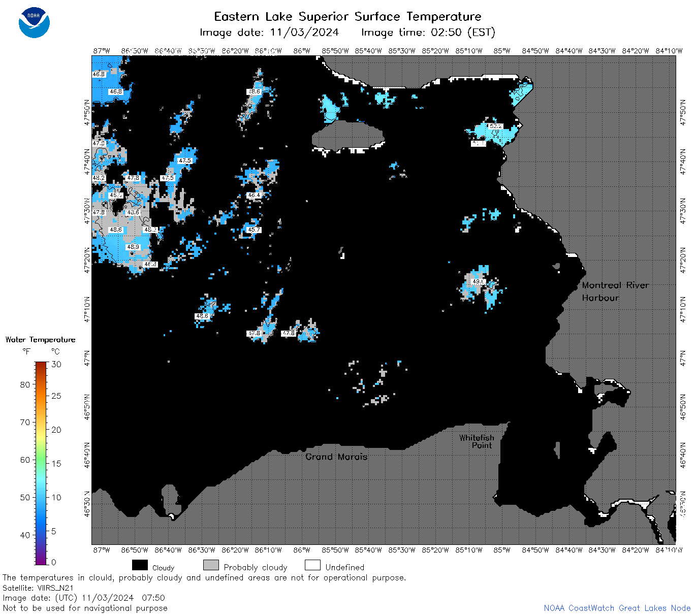This screenshot has height=616, width=696.
Task: Click 'Not to be used for navigational purpose'
Action: pyautogui.click(x=85, y=608)
